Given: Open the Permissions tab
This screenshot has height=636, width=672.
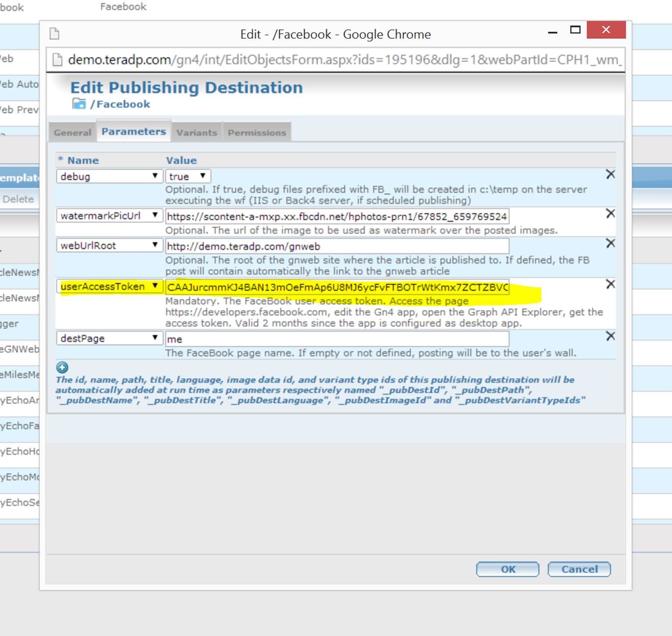Looking at the screenshot, I should (257, 133).
